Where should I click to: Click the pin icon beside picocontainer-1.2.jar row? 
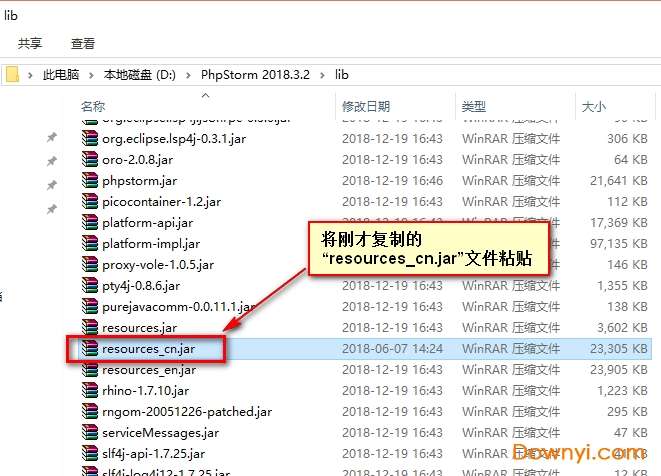[x=52, y=209]
